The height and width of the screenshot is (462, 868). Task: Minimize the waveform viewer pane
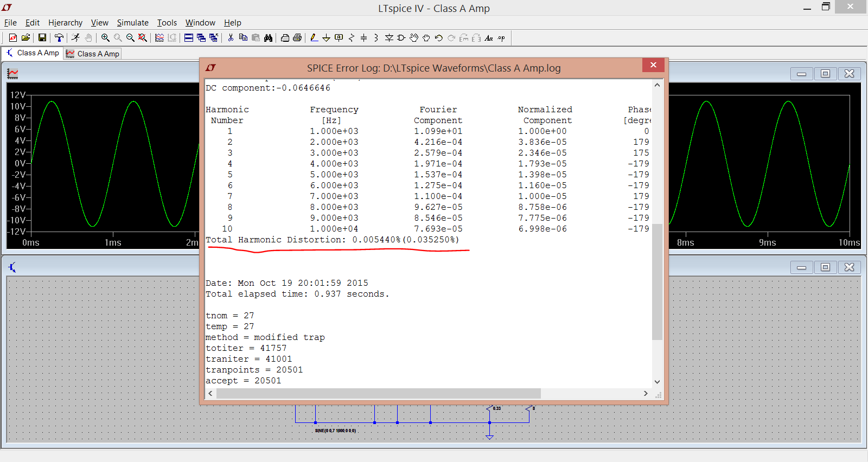pyautogui.click(x=801, y=73)
